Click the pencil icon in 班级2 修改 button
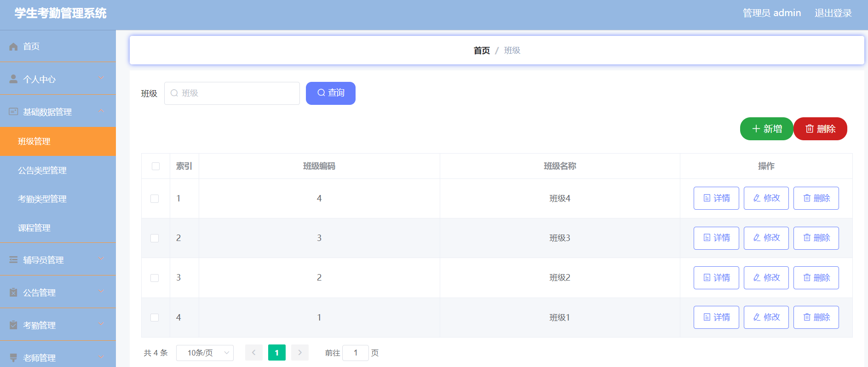The width and height of the screenshot is (868, 367). pyautogui.click(x=757, y=278)
